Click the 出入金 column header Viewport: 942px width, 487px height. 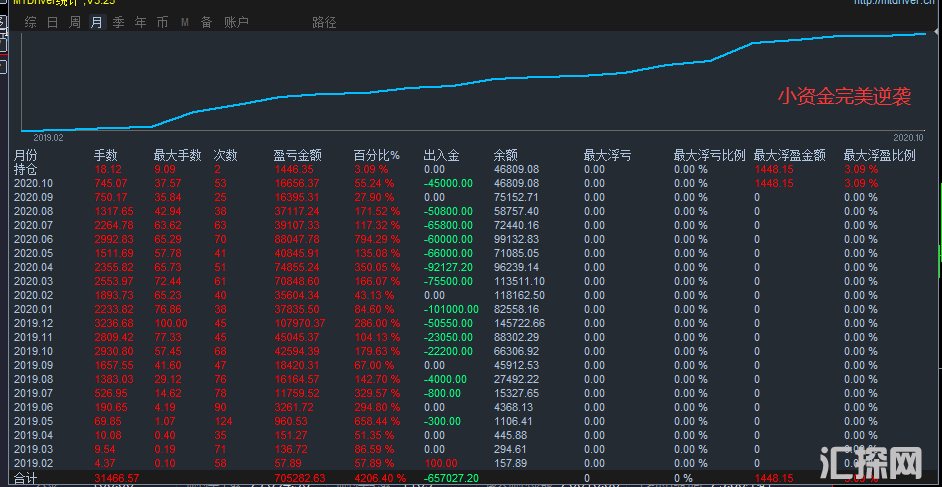click(441, 156)
